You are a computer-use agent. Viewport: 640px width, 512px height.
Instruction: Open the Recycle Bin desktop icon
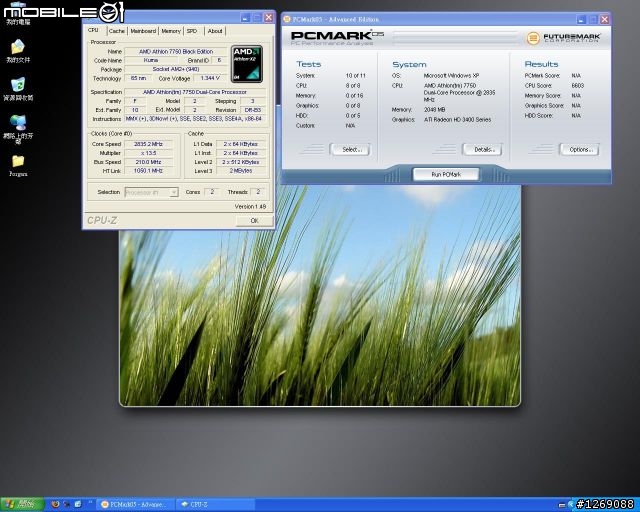18,89
